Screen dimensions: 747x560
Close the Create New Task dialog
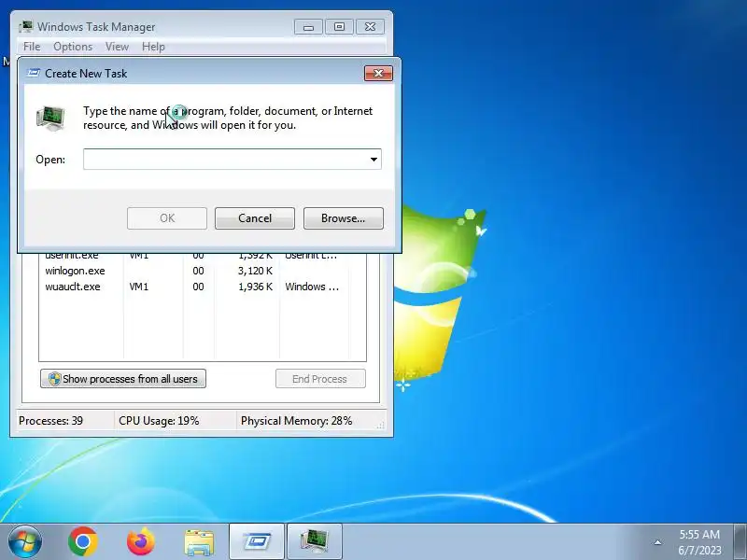379,74
